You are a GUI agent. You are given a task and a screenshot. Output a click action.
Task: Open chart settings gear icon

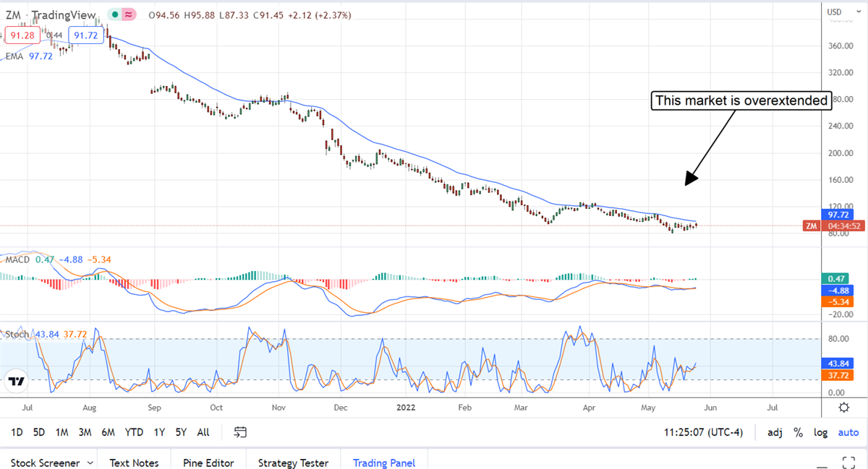point(843,408)
